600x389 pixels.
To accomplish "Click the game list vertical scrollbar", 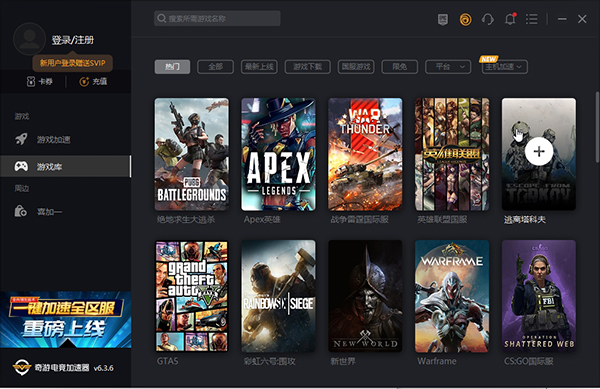I will (597, 127).
